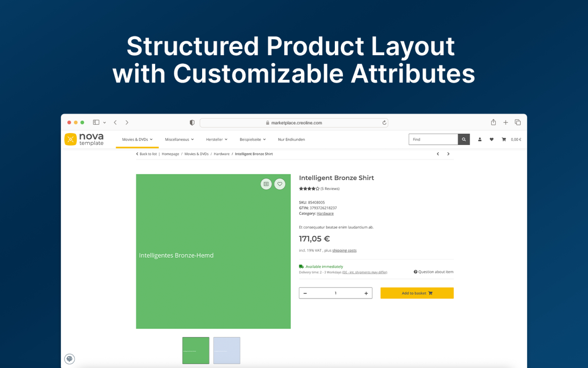588x368 pixels.
Task: Click the delivery truck availability icon
Action: (301, 266)
